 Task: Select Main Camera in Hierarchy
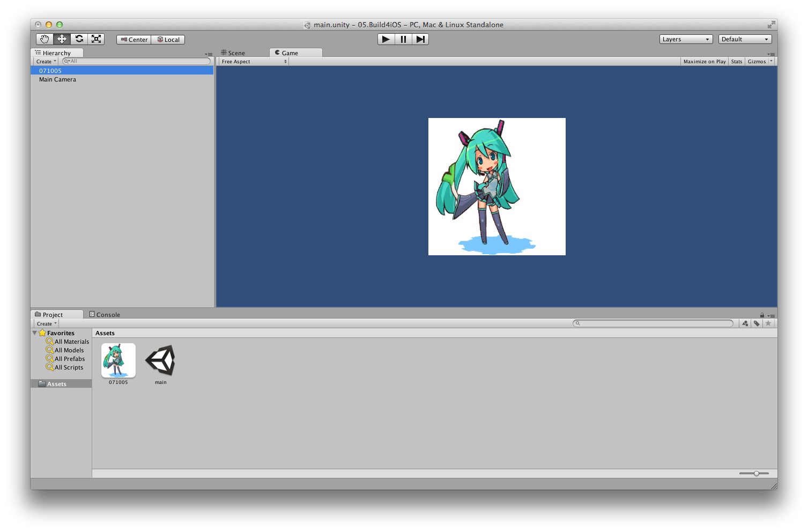pos(122,79)
